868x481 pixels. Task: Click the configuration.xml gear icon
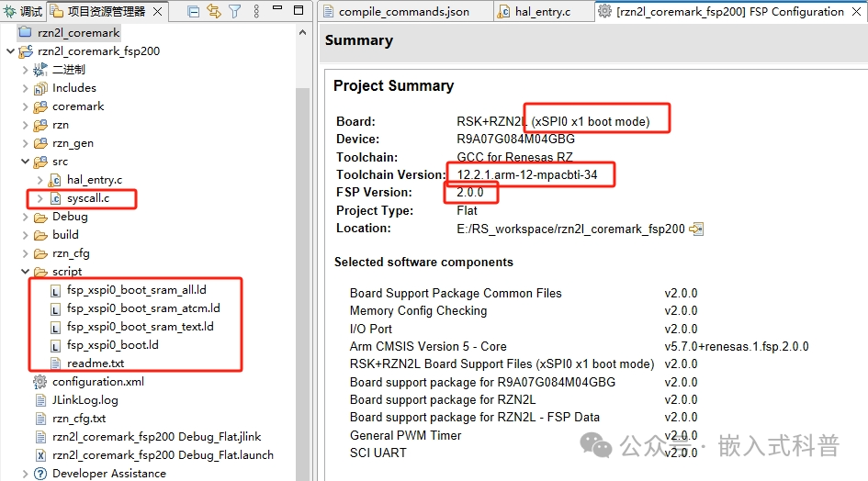click(x=39, y=381)
